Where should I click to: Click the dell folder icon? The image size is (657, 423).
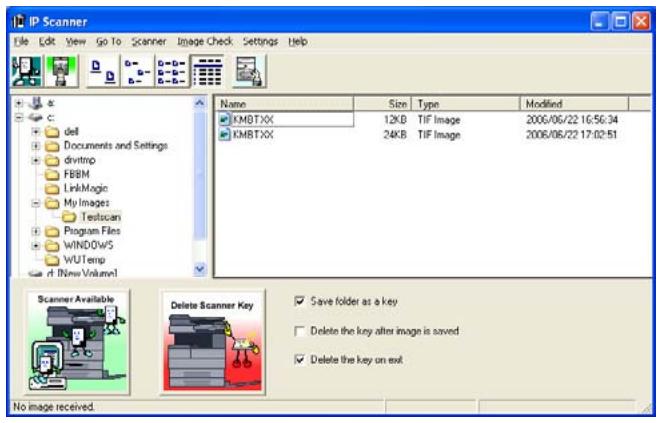(x=52, y=132)
